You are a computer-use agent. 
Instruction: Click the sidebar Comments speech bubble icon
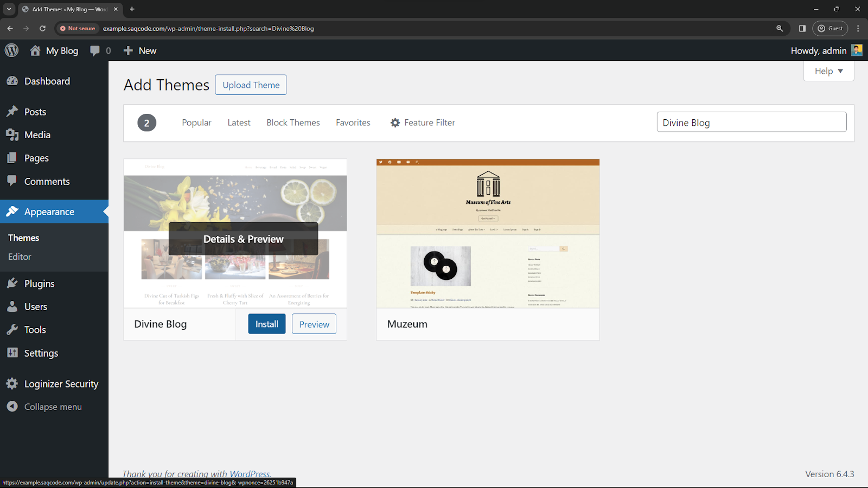click(12, 181)
